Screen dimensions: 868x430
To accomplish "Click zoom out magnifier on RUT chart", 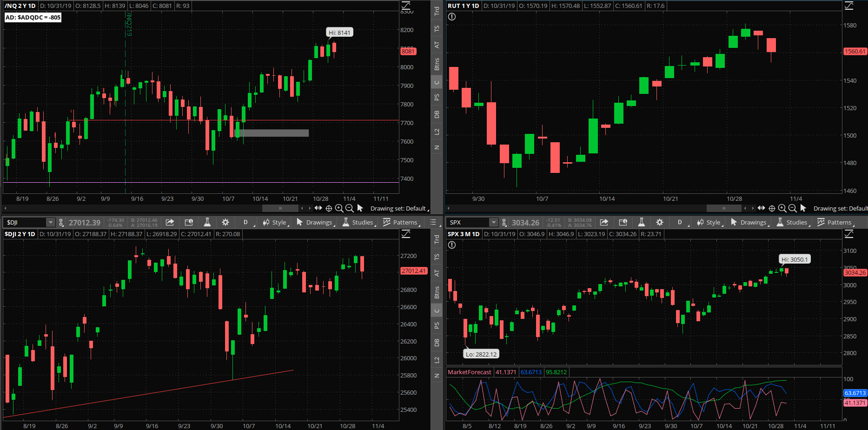I will [793, 208].
